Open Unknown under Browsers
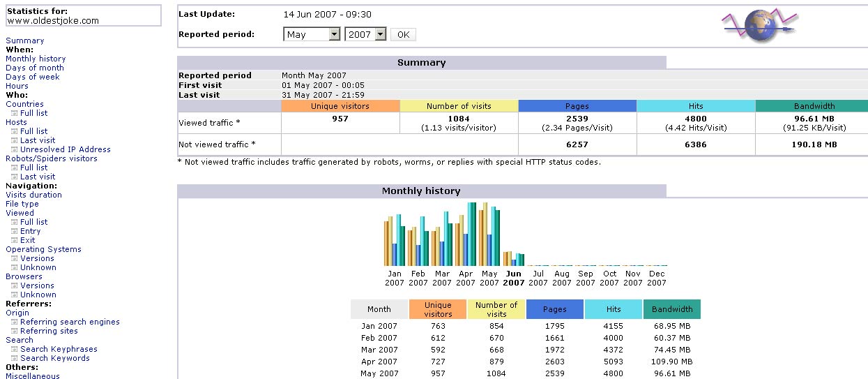Viewport: 868px width, 379px height. (38, 295)
